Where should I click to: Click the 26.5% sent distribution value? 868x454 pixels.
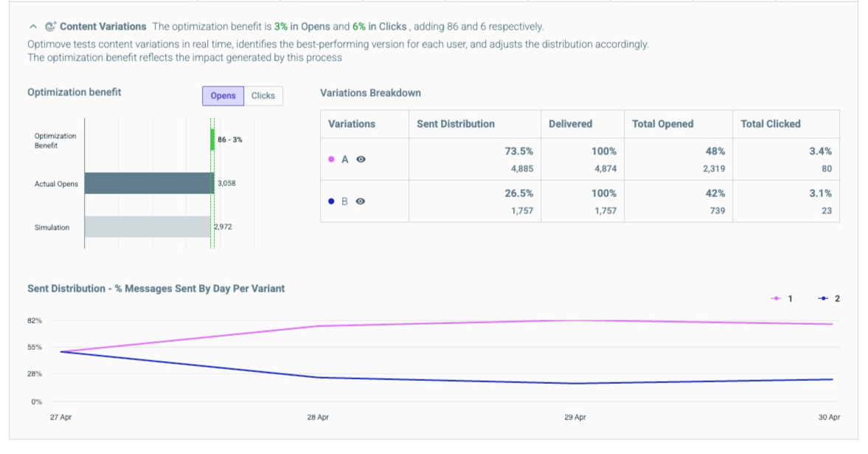518,193
